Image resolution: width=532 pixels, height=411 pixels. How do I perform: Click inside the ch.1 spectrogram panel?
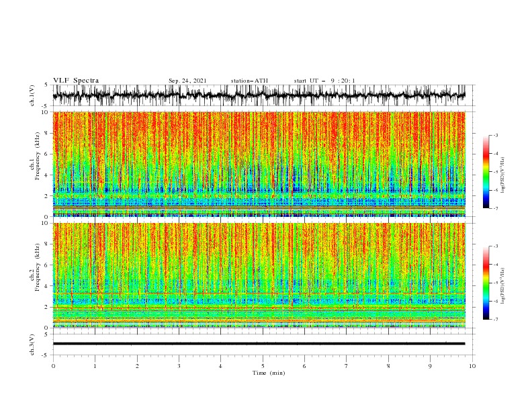259,164
